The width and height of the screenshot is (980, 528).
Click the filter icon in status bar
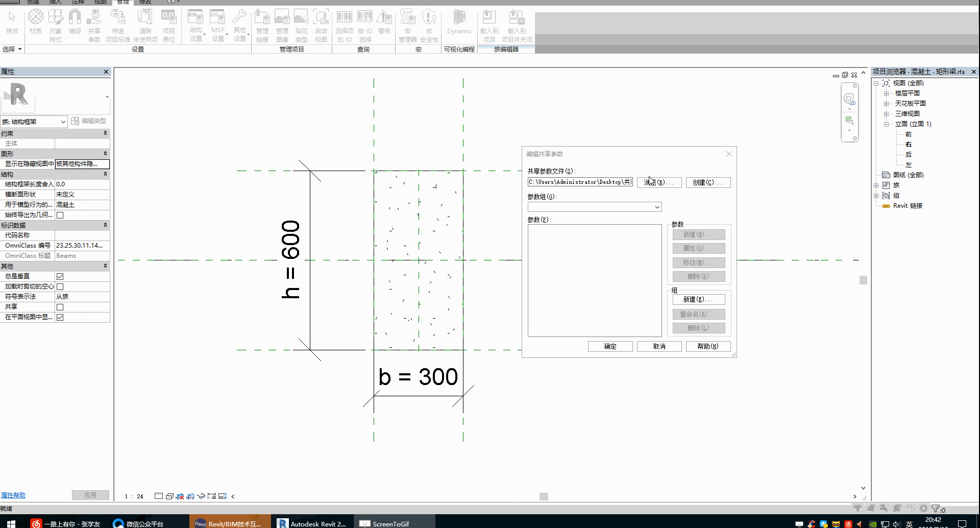click(x=936, y=509)
